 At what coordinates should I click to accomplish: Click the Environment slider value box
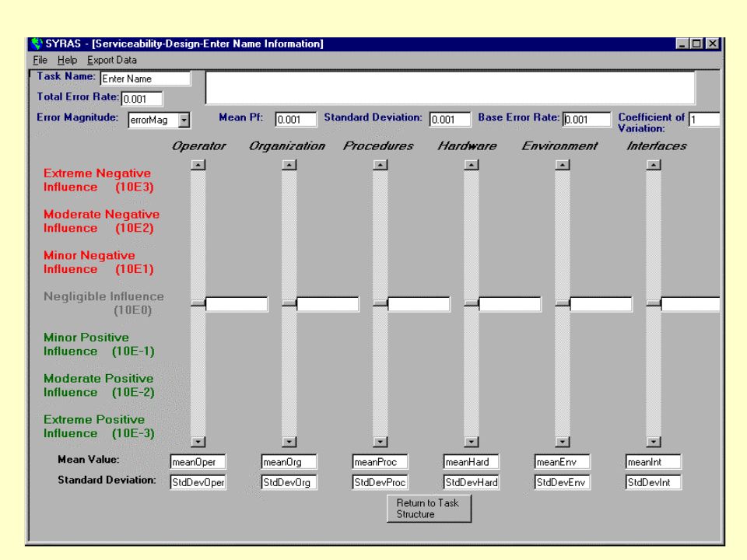[x=601, y=304]
